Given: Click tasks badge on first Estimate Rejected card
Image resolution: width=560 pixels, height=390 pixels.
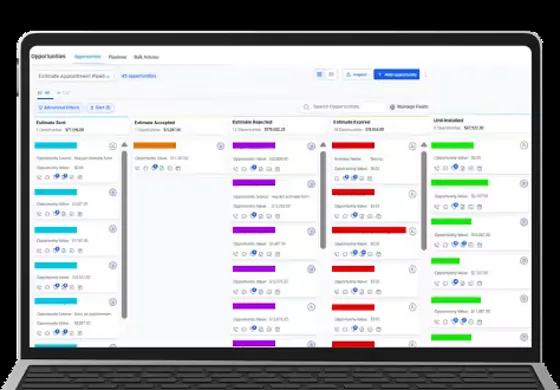Looking at the screenshot, I should point(253,168).
